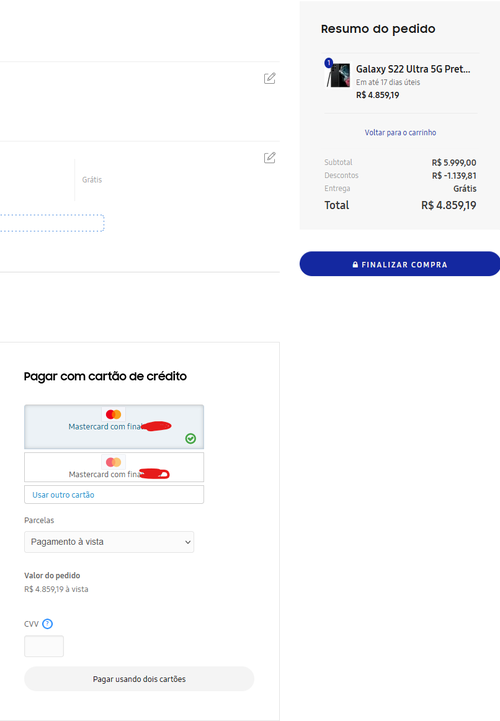Image resolution: width=500 pixels, height=721 pixels.
Task: Click the dotted-outline box below the delivery option
Action: coord(52,223)
